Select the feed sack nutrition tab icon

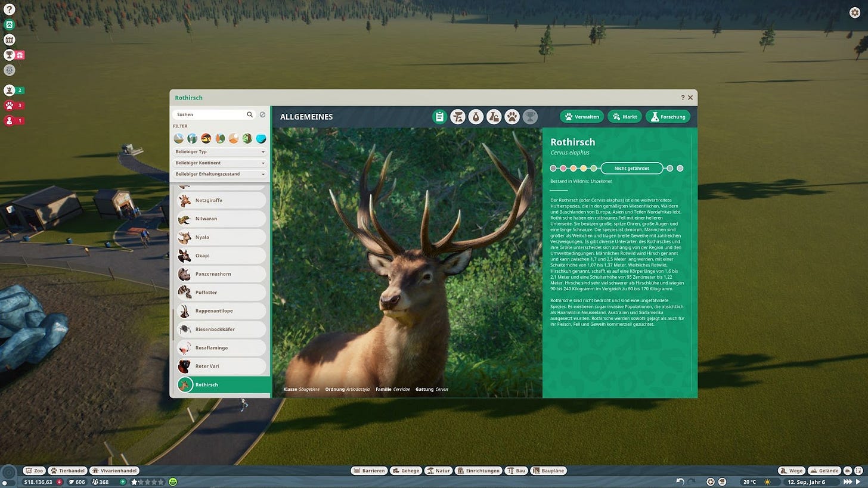pyautogui.click(x=476, y=117)
